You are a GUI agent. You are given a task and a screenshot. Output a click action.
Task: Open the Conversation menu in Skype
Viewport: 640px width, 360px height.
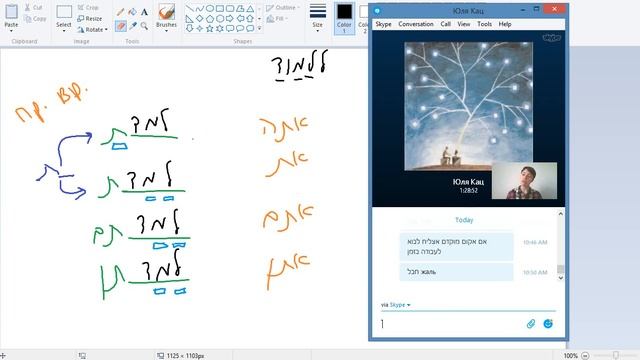tap(416, 24)
